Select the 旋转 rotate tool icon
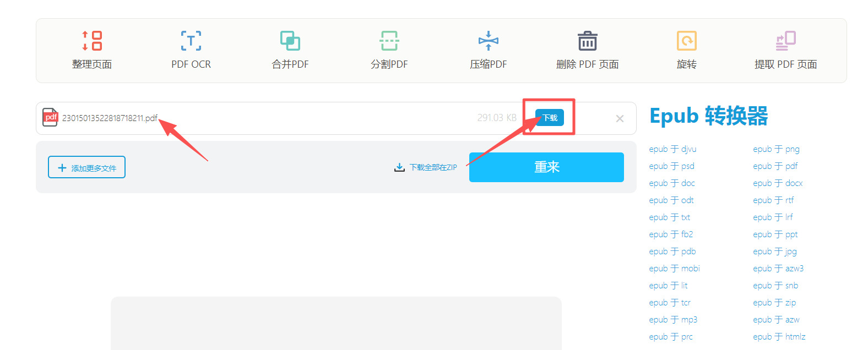Viewport: 868px width, 350px height. click(687, 41)
